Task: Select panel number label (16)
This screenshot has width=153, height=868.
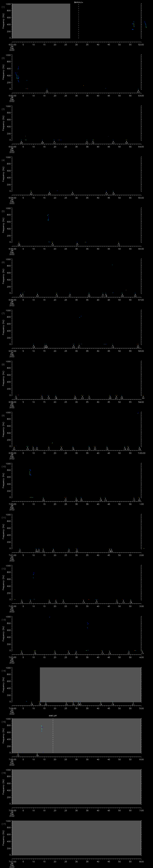Action: click(x=3, y=773)
